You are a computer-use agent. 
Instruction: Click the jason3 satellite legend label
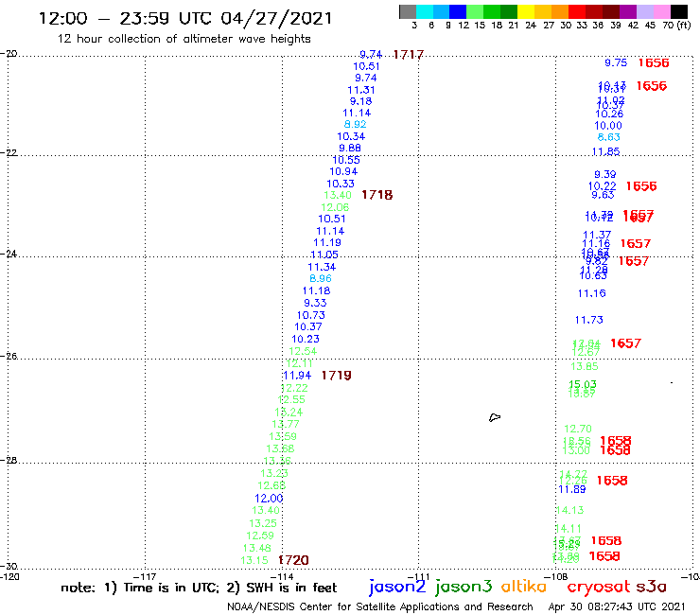463,587
